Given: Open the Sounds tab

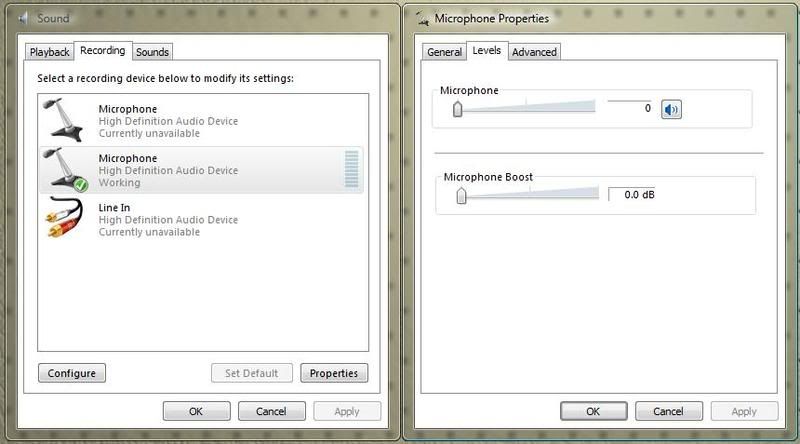Looking at the screenshot, I should coord(152,52).
